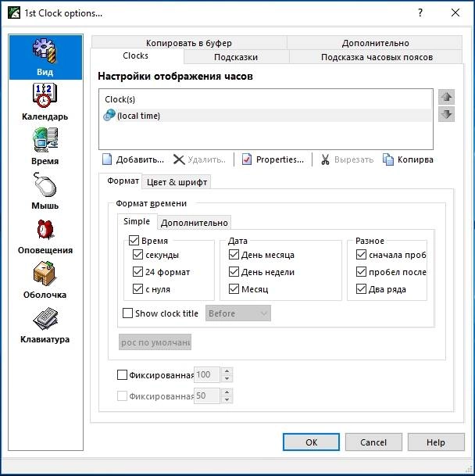Enable Show clock title checkbox

pos(127,313)
